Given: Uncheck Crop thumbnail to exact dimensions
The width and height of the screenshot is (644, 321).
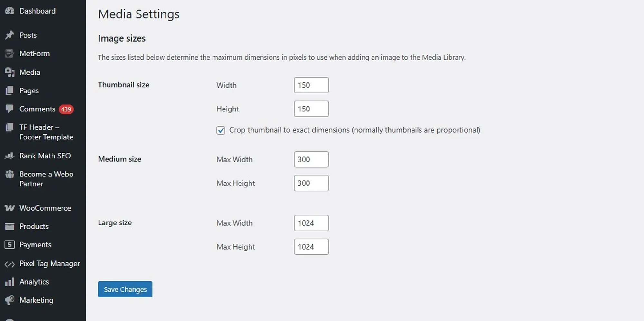Looking at the screenshot, I should click(221, 130).
